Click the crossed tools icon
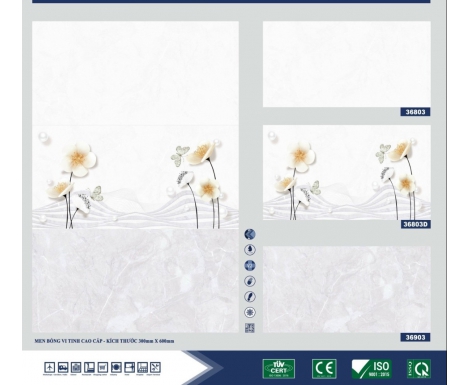Image resolution: width=470 pixels, height=385 pixels. (155, 367)
